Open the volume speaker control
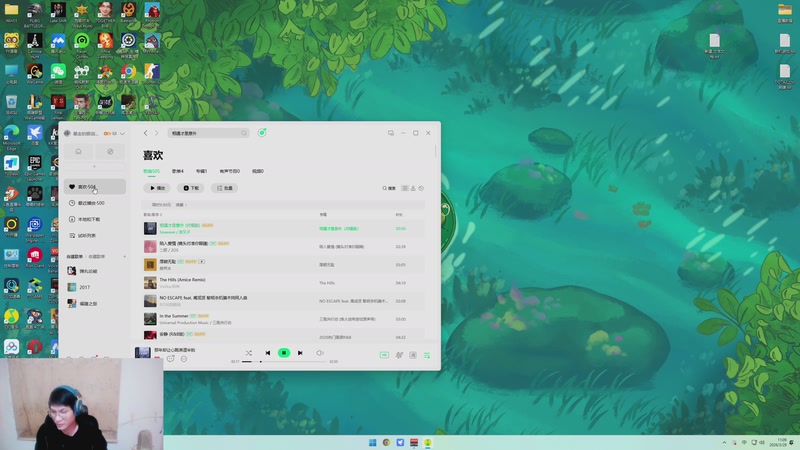The width and height of the screenshot is (800, 450). (320, 353)
